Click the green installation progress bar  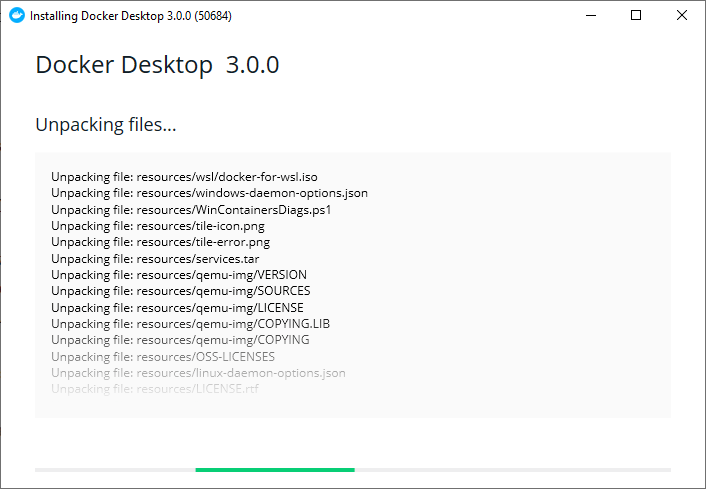coord(275,470)
